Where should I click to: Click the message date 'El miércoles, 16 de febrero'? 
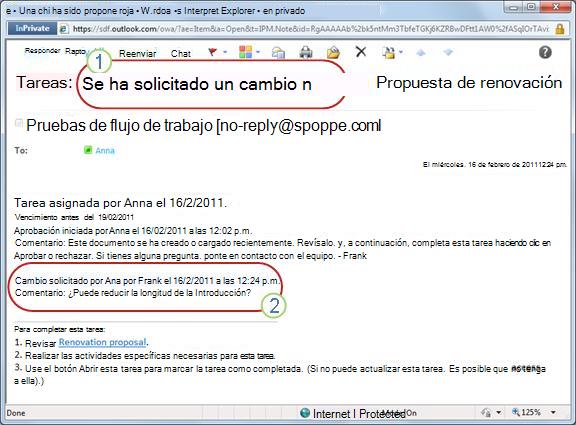click(494, 165)
